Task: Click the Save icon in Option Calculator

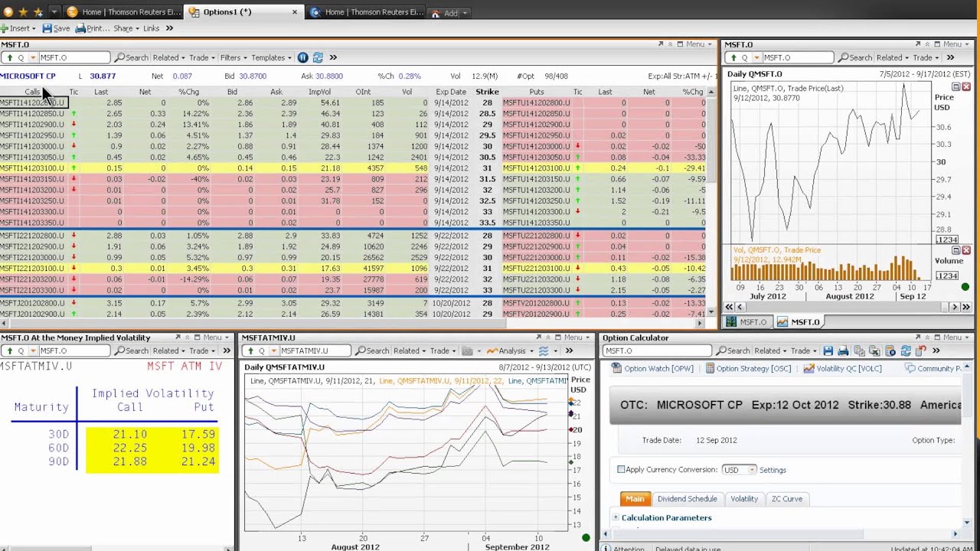Action: (828, 350)
